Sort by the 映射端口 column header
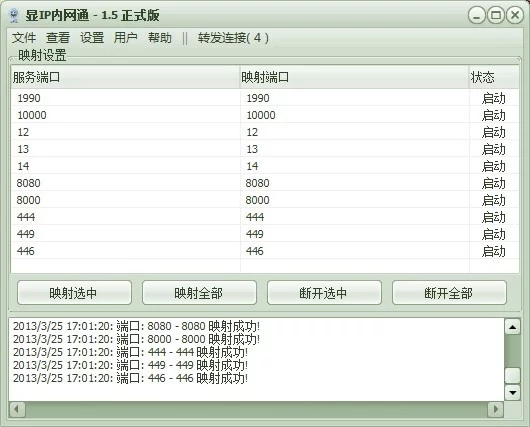Viewport: 530px width, 427px height. coord(355,77)
